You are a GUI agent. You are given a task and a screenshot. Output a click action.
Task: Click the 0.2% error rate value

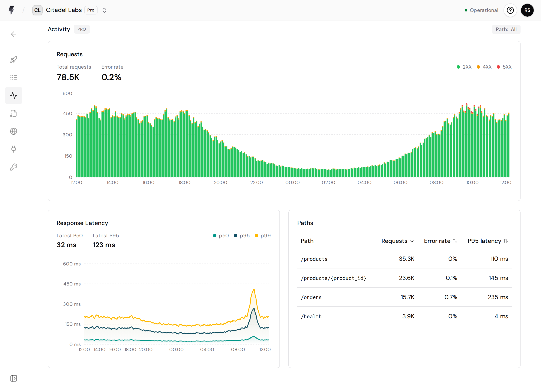111,77
